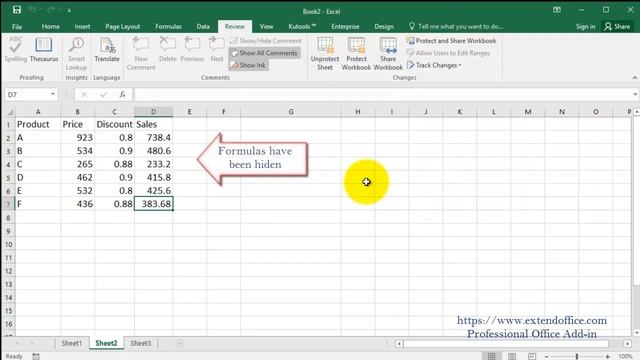This screenshot has width=640, height=360.
Task: Open Smart Lookup insights
Action: pos(76,53)
